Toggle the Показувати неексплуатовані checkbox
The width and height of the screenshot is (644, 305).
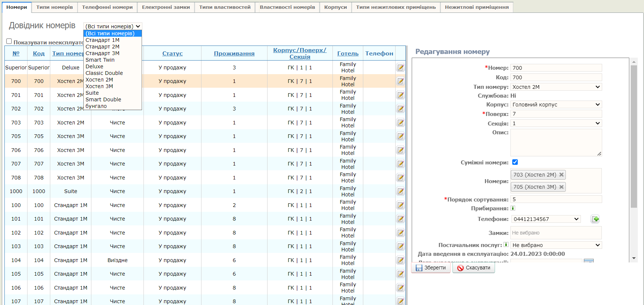(9, 41)
